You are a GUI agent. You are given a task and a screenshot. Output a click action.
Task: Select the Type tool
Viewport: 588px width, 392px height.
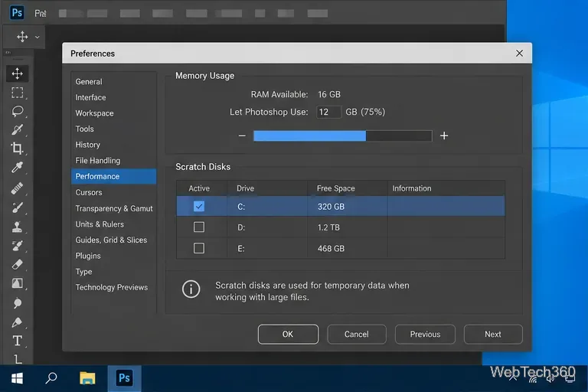point(18,341)
